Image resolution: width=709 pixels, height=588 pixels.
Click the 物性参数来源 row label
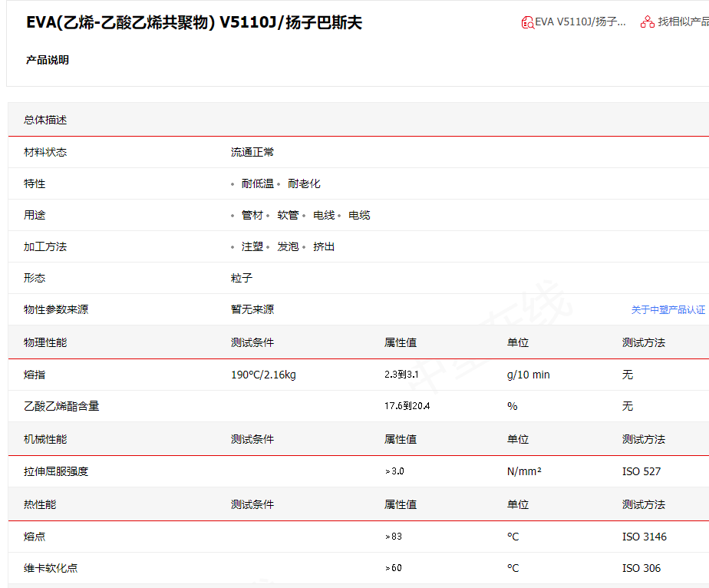pyautogui.click(x=56, y=309)
